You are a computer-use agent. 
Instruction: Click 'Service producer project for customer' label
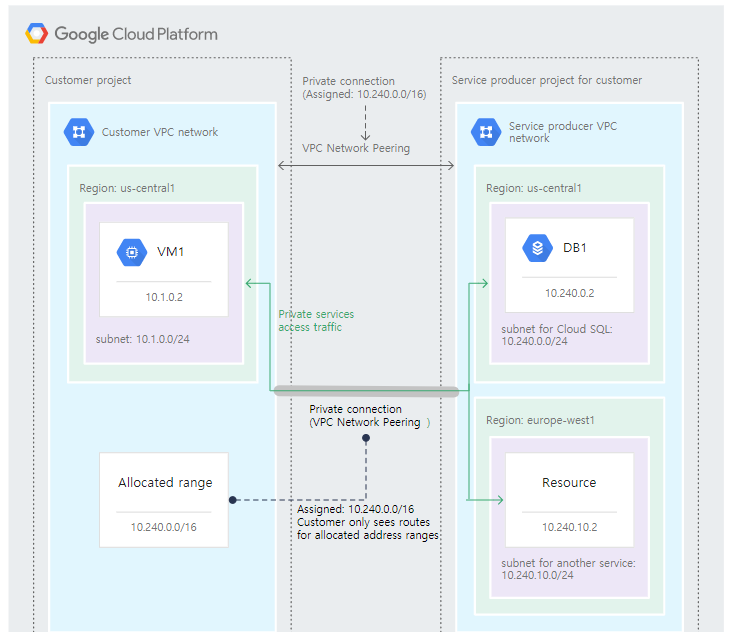tap(547, 80)
